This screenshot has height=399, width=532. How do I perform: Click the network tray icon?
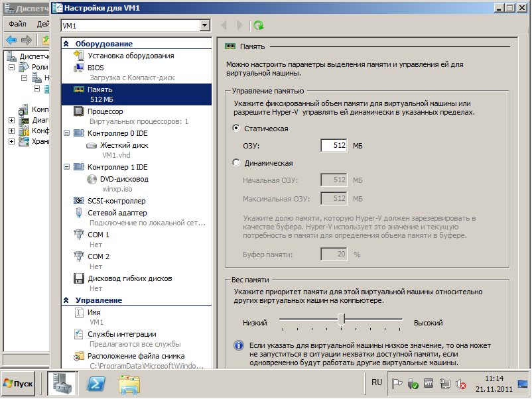tap(445, 384)
